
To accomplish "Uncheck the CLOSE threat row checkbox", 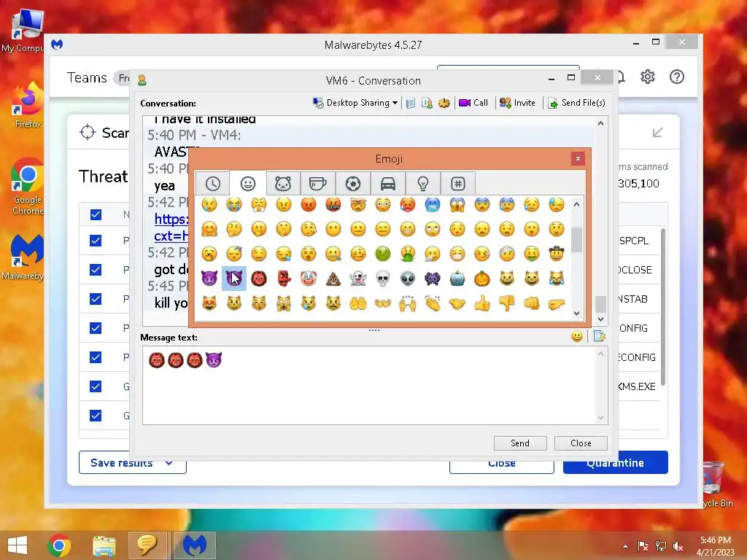I will tap(96, 270).
